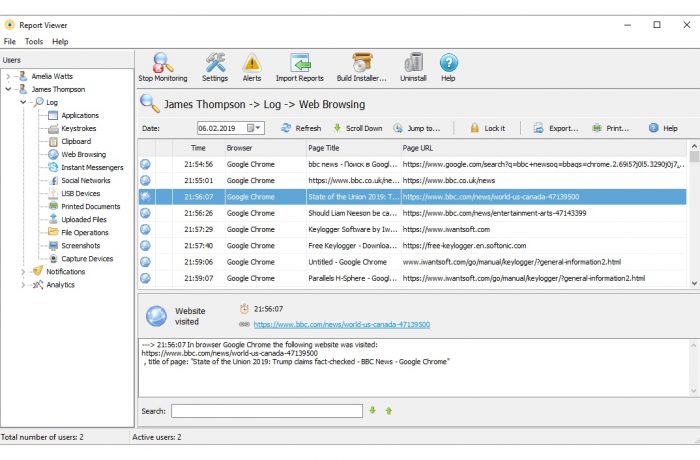The height and width of the screenshot is (460, 700).
Task: Refresh the web browsing log
Action: [301, 128]
